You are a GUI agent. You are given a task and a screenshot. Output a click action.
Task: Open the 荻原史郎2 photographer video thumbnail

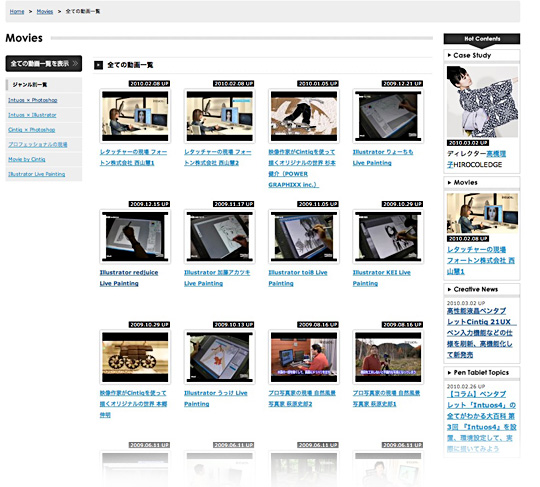[x=304, y=357]
